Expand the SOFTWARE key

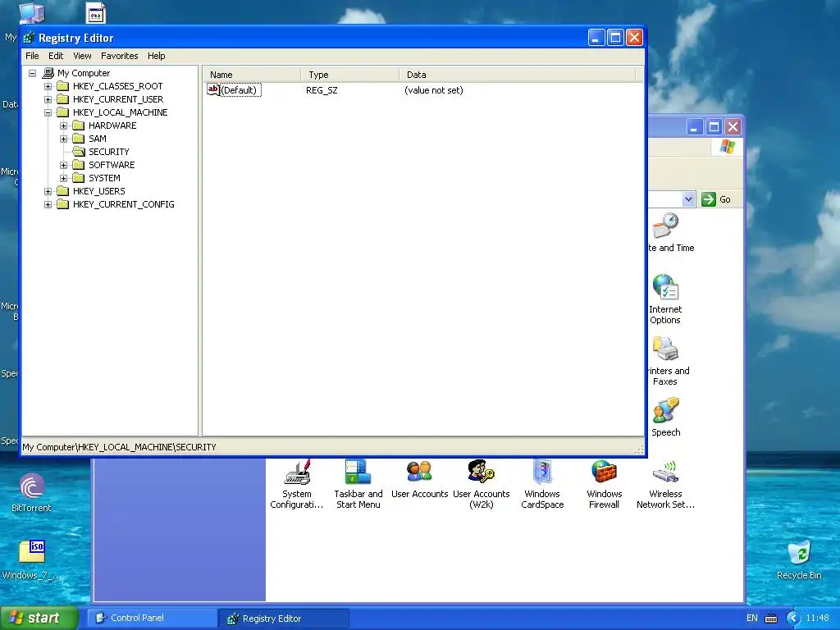(64, 165)
